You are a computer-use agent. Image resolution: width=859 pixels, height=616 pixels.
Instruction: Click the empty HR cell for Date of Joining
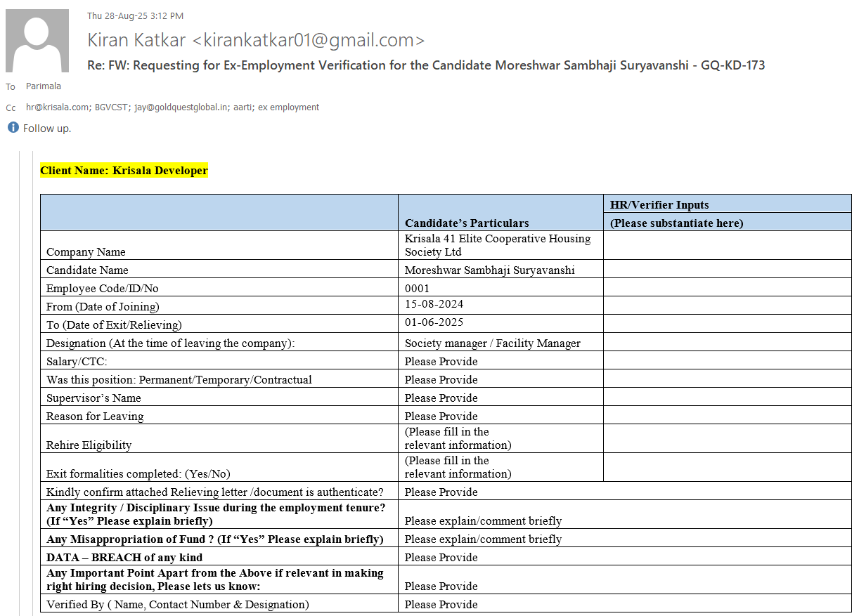point(727,306)
